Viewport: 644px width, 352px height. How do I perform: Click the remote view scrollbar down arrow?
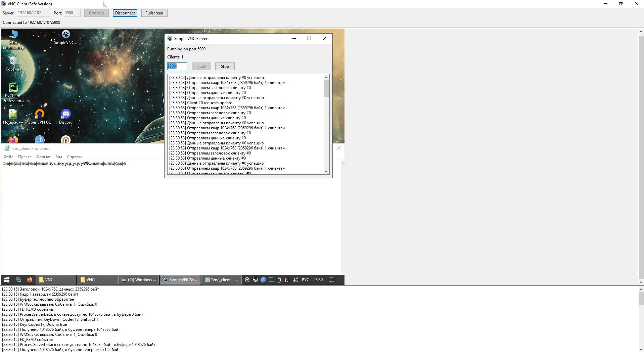[641, 282]
